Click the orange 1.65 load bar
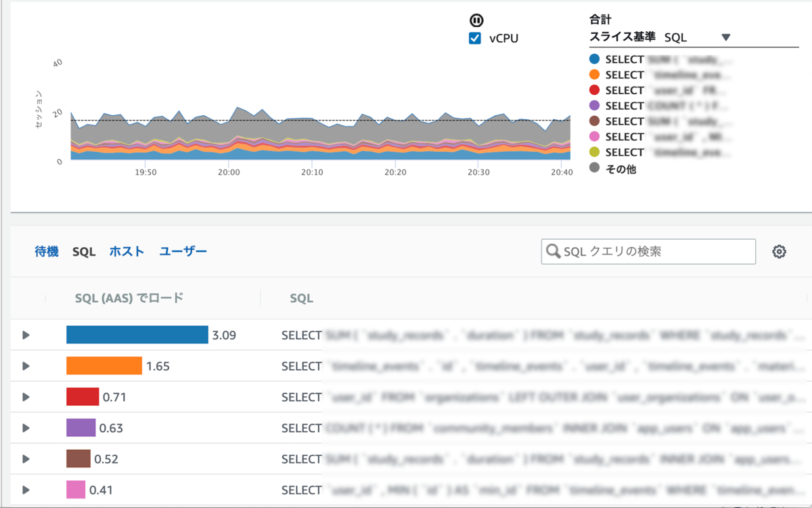Screen dimensions: 812x508 coord(104,366)
